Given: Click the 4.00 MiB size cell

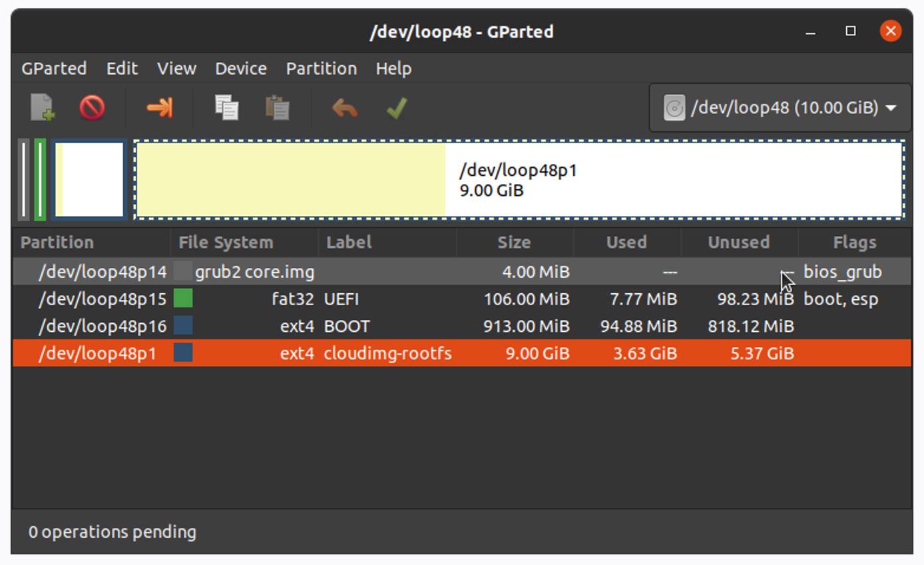Looking at the screenshot, I should (536, 272).
